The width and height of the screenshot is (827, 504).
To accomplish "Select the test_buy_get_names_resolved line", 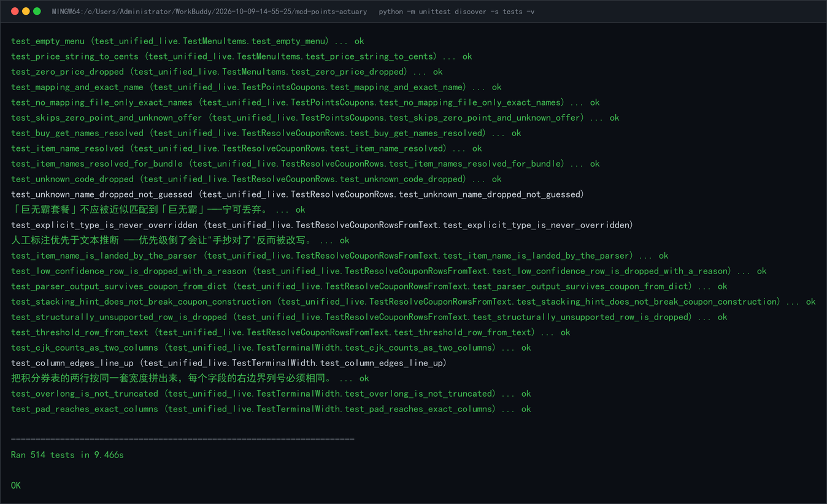I will (x=266, y=133).
